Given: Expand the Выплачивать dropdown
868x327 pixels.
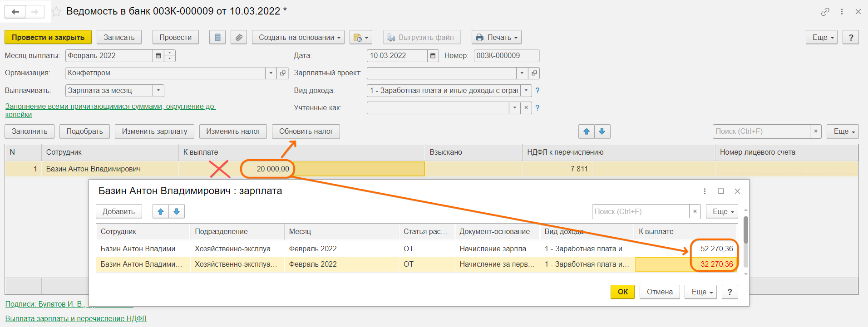Looking at the screenshot, I should pyautogui.click(x=158, y=91).
